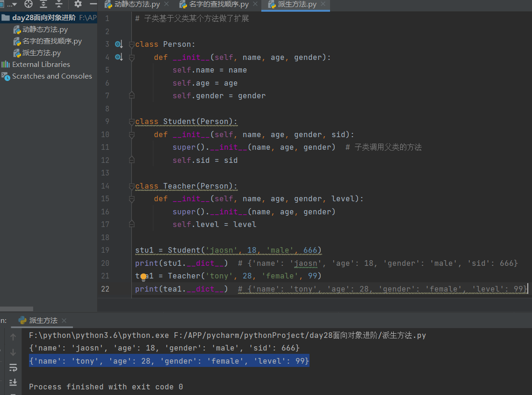Collapse class Person fold marker
Viewport: 532px width, 395px height.
click(132, 44)
